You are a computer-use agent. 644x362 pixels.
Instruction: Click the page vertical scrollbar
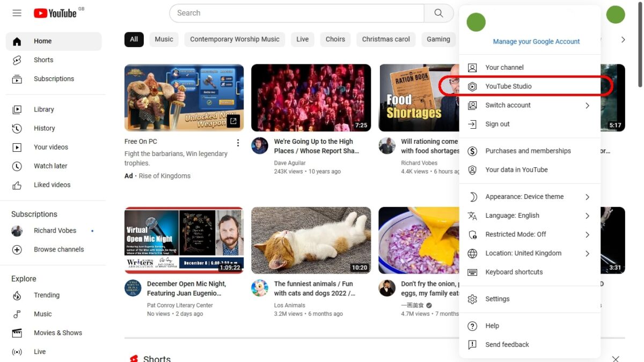tap(640, 46)
